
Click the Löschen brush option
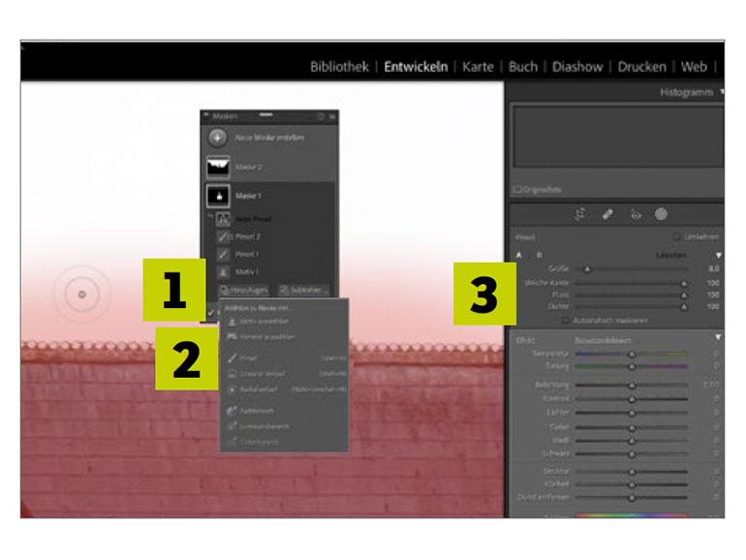coord(671,256)
